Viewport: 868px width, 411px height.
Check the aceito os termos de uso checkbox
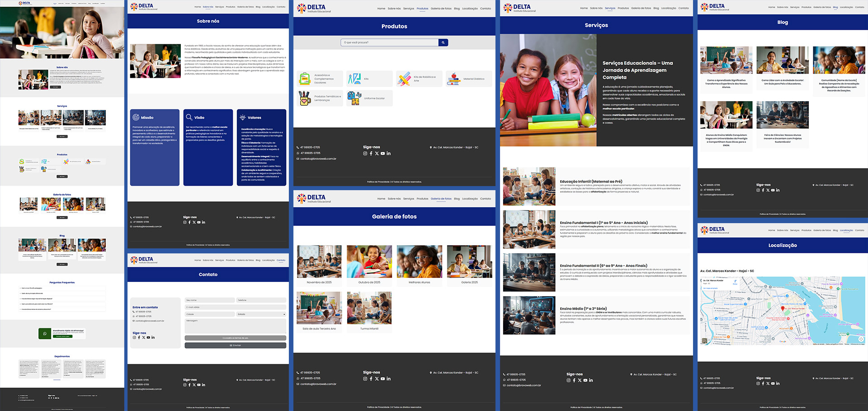pos(223,338)
